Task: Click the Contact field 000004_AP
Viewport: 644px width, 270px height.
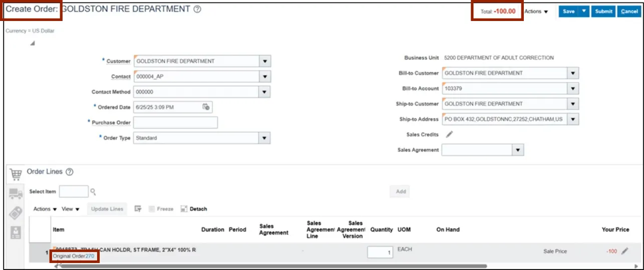Action: pyautogui.click(x=196, y=76)
